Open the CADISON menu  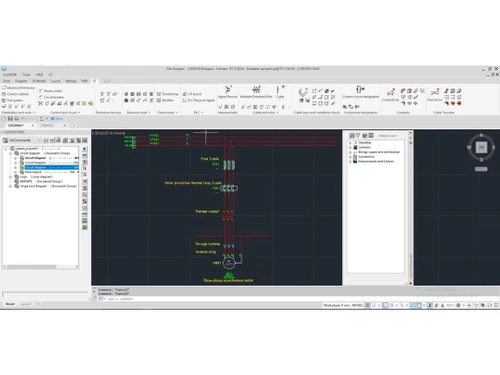[x=10, y=75]
